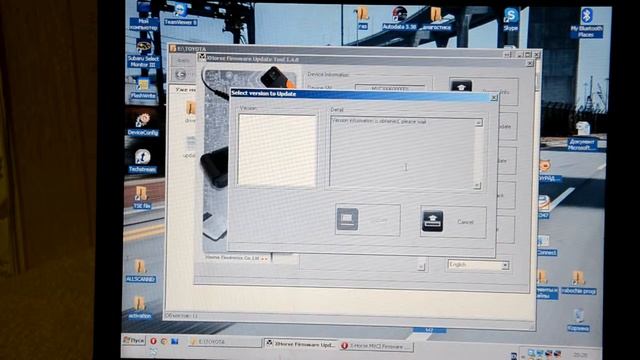Open the activation folder on desktop
The width and height of the screenshot is (640, 360).
click(x=140, y=307)
